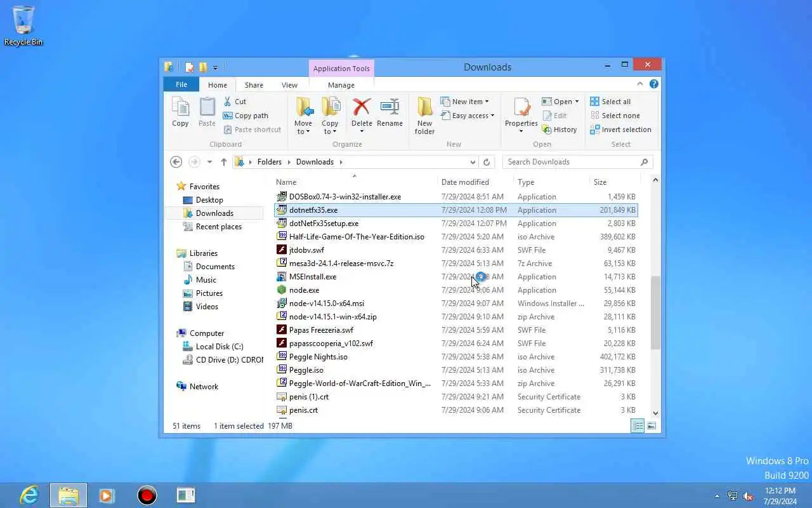Screen dimensions: 812x508
Task: Click the red Delete icon
Action: click(362, 107)
